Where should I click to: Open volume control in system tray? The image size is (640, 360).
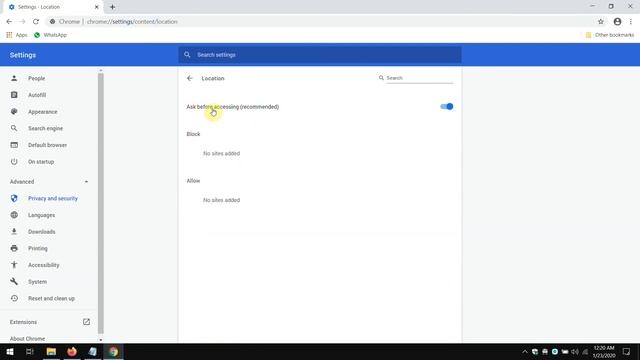coord(575,351)
